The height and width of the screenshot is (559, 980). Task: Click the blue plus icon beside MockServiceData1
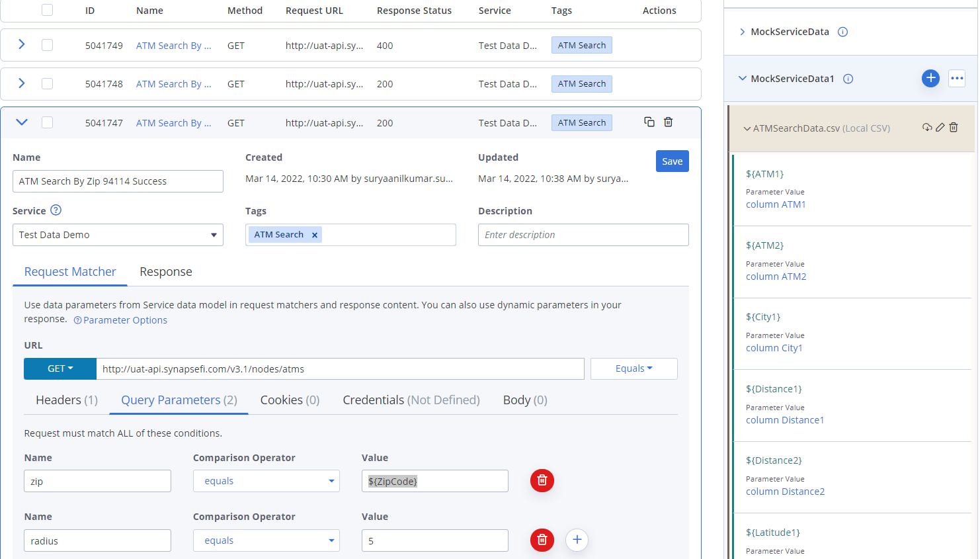(930, 78)
